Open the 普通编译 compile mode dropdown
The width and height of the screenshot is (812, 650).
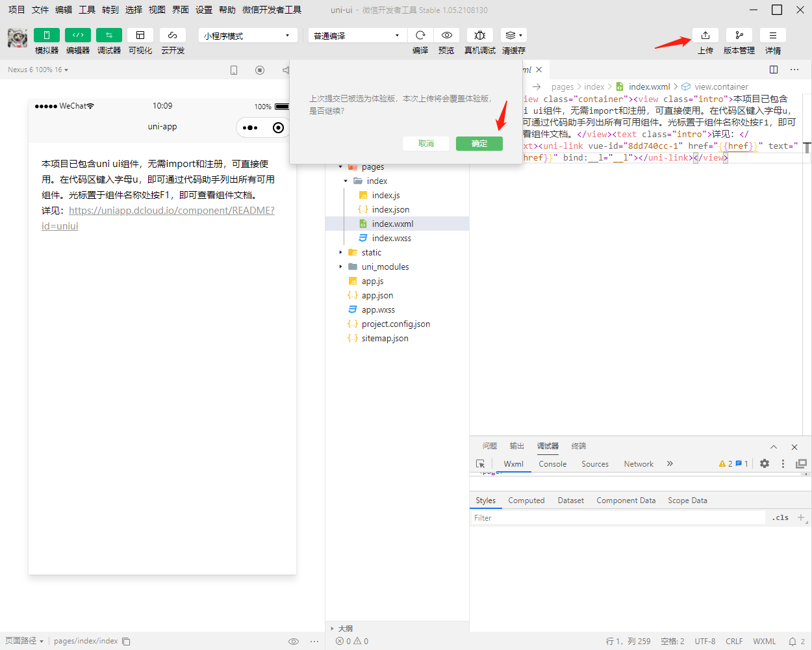coord(357,35)
